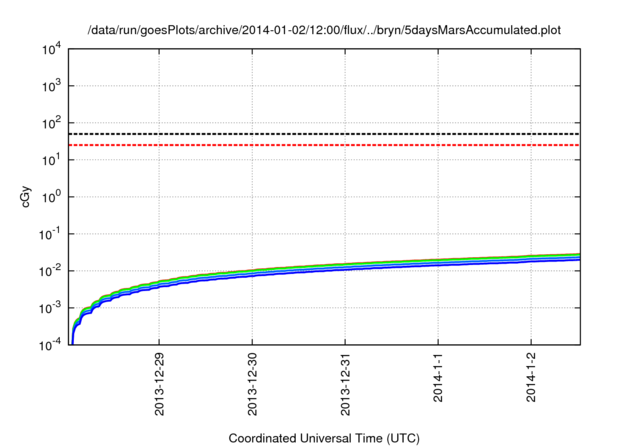The image size is (640, 448).
Task: Click the black dashed threshold line
Action: point(324,134)
